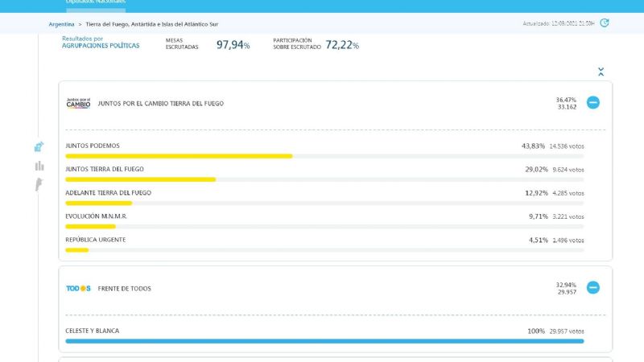Image resolution: width=644 pixels, height=362 pixels.
Task: Click the 'MESAS ESCRUTADAS' label
Action: point(182,43)
